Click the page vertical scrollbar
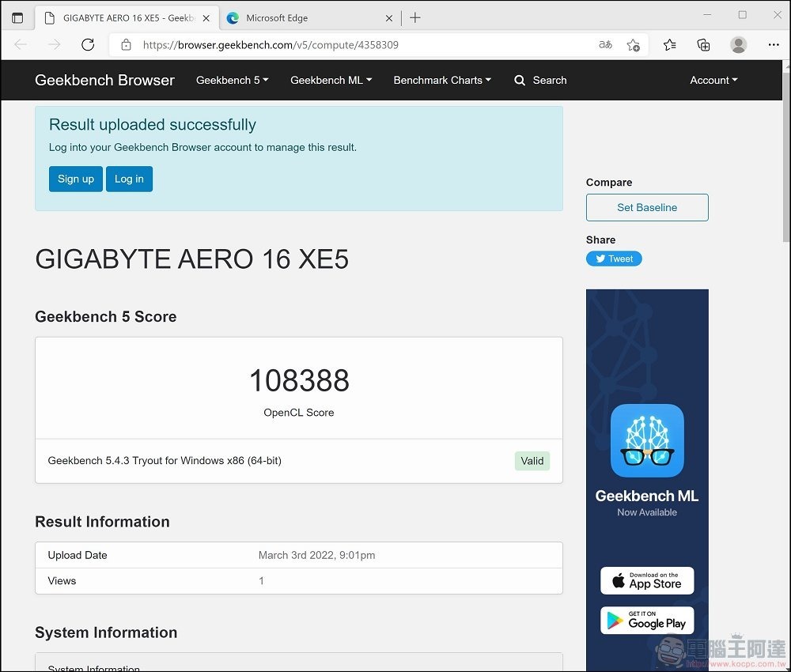The image size is (791, 672). 786,157
